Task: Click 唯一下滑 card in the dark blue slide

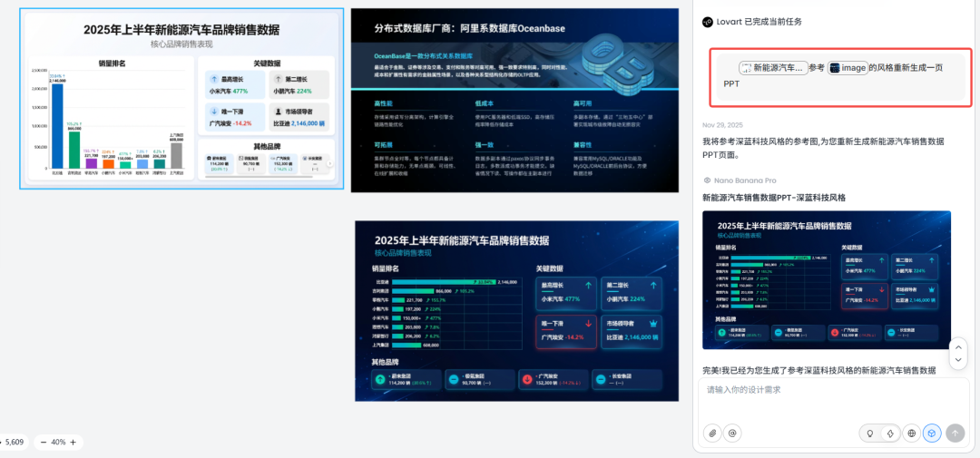Action: (x=565, y=332)
